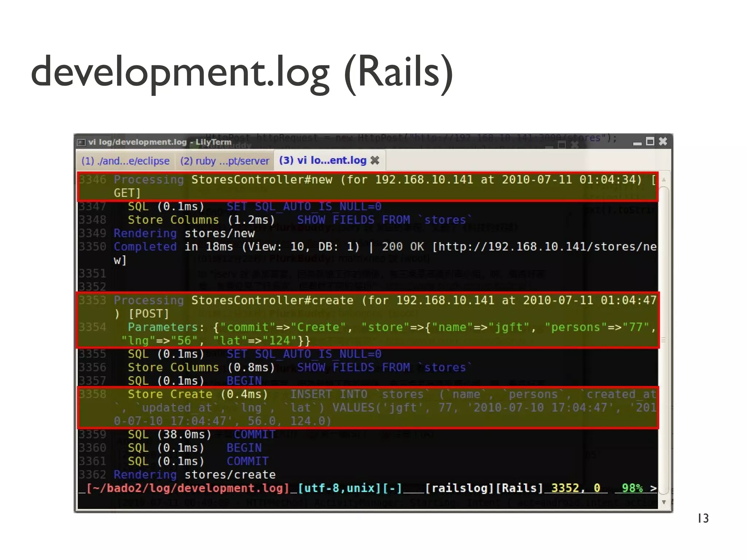Click line 3353 Processing StoresController#create

[368, 307]
